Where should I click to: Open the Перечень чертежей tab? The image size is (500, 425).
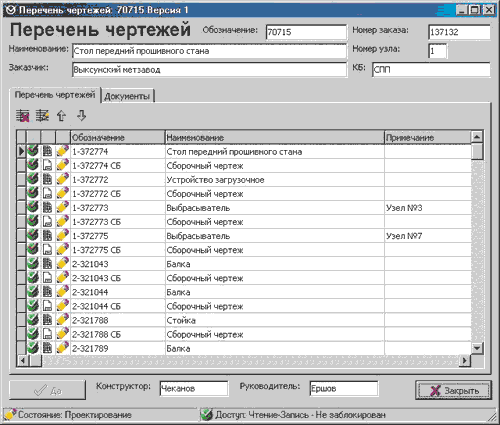pos(55,95)
